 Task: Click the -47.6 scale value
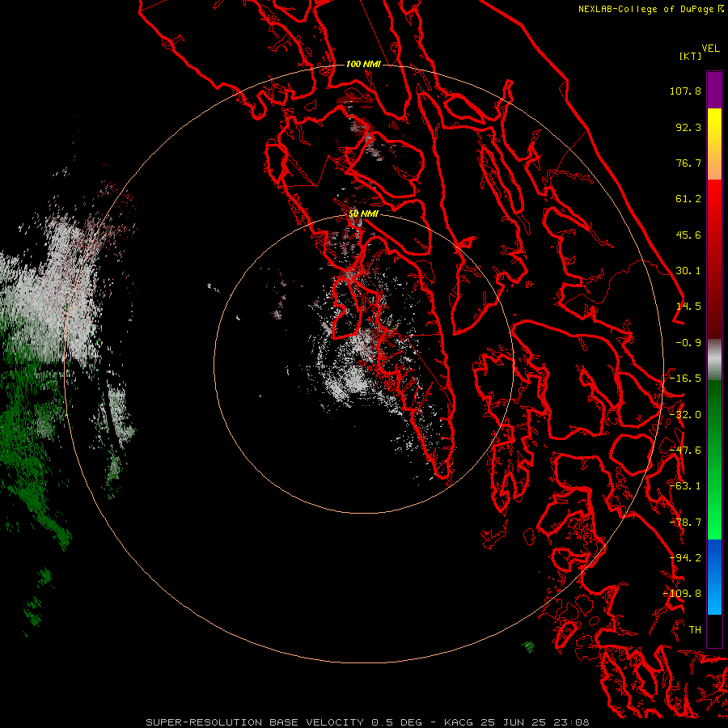[x=685, y=451]
